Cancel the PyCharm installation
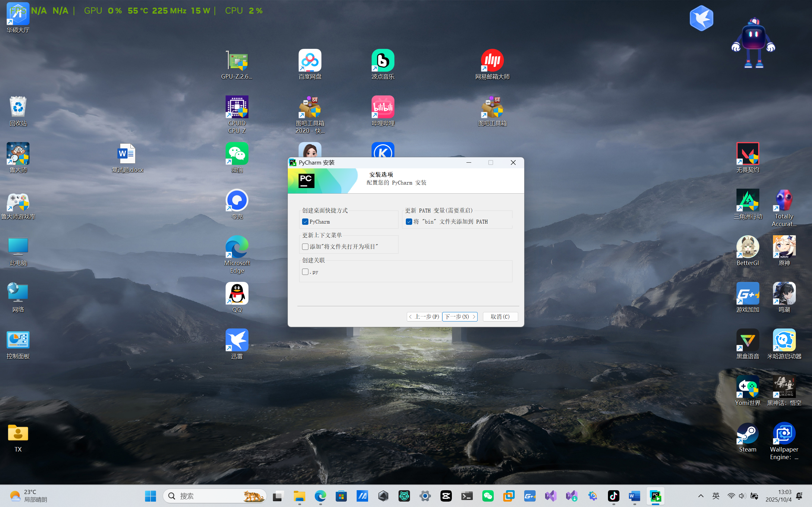 [x=500, y=316]
